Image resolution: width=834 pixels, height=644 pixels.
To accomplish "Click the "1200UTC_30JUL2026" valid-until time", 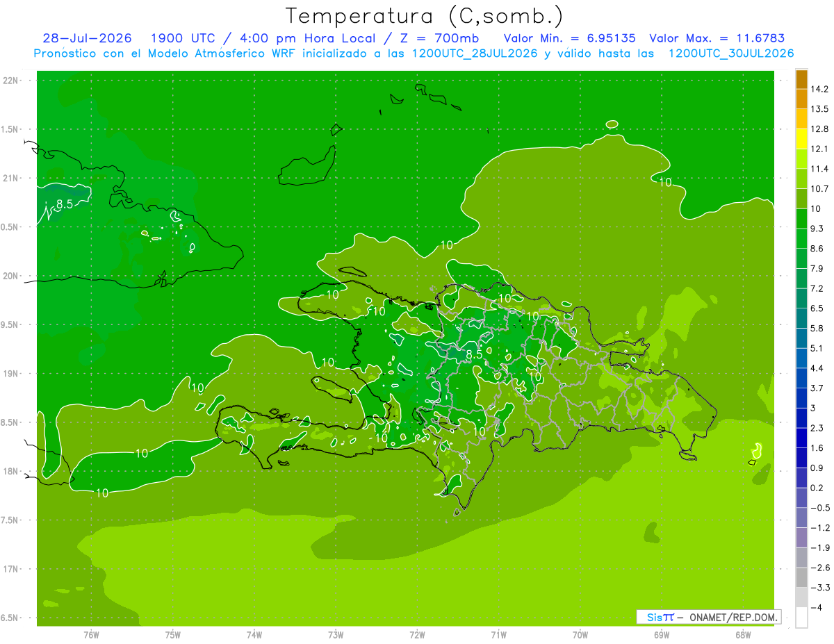I will (x=732, y=53).
